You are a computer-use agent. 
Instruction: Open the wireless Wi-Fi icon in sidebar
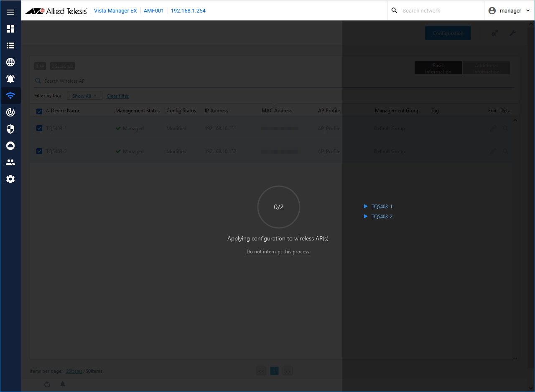tap(10, 96)
